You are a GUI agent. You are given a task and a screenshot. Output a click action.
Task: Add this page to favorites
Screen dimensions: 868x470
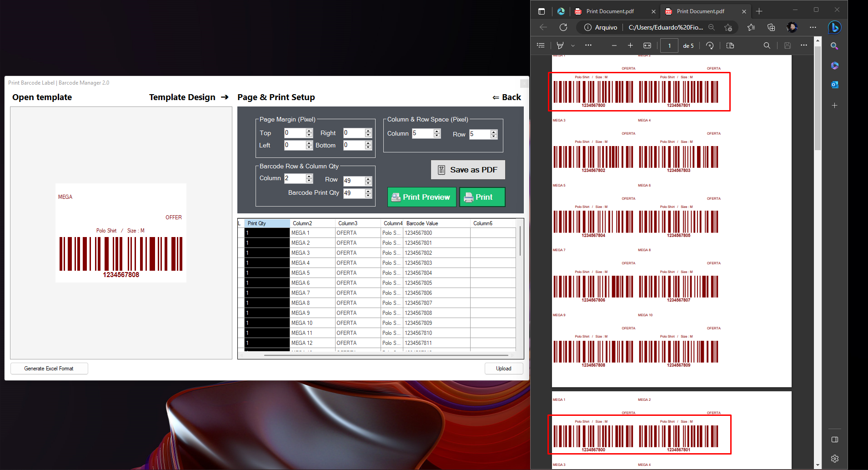tap(728, 27)
